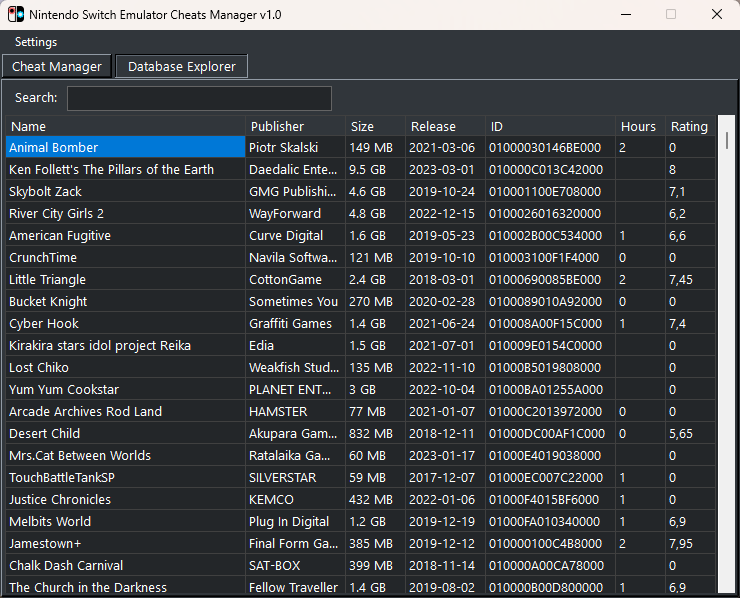The height and width of the screenshot is (598, 740).
Task: Click ID cell 01000030146BE000
Action: pyautogui.click(x=550, y=148)
